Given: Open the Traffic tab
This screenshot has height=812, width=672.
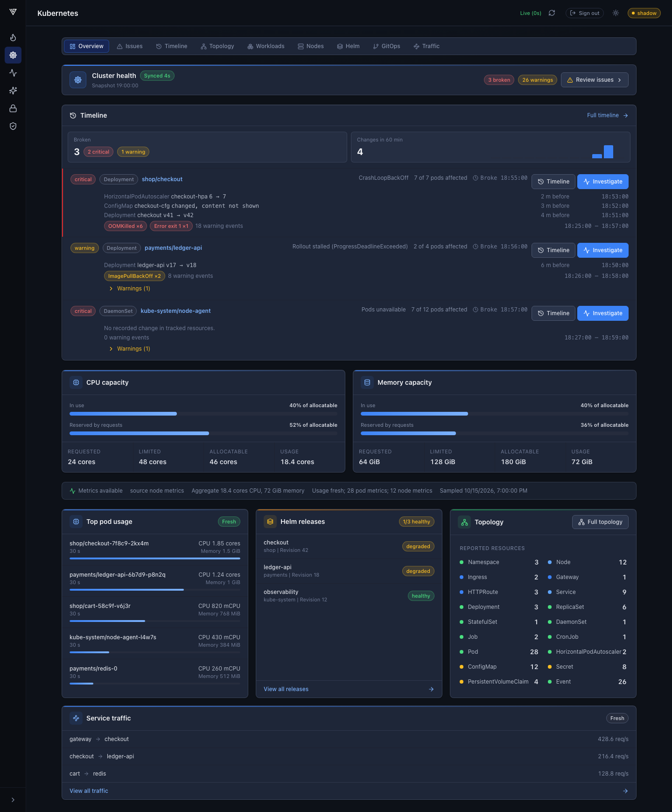Looking at the screenshot, I should point(427,46).
